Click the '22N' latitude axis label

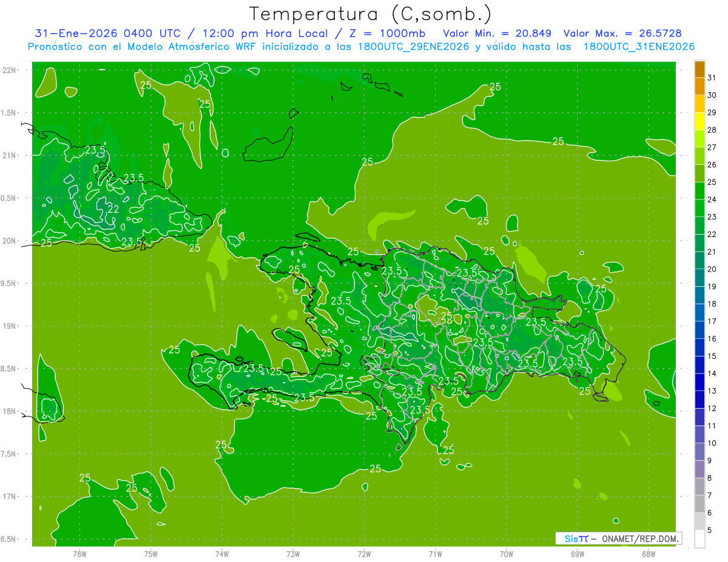pos(10,70)
